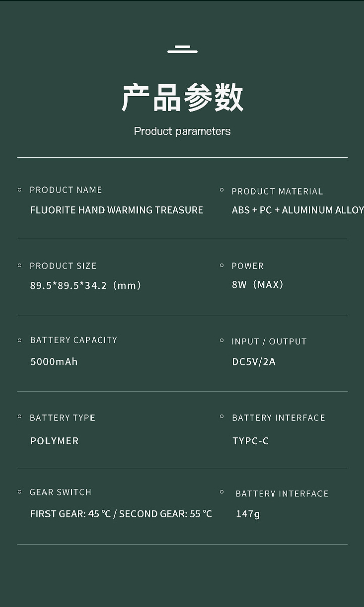This screenshot has height=607, width=364.
Task: Click the 8W (MAX) power value
Action: (257, 284)
